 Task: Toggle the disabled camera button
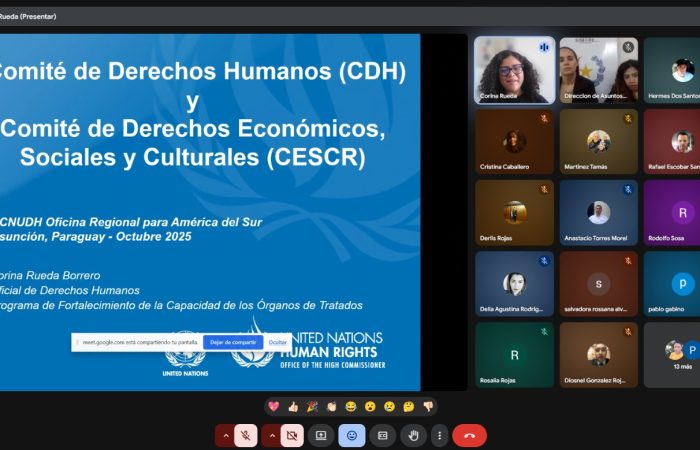tap(292, 435)
